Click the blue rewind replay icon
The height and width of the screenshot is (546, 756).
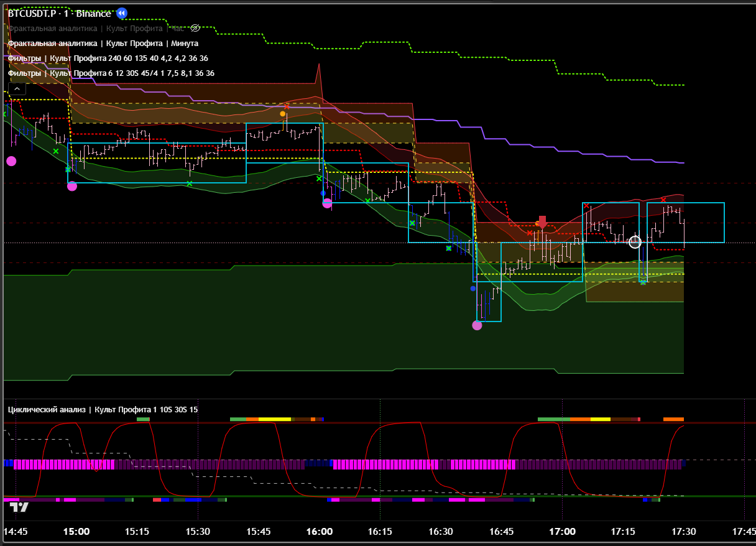tap(122, 13)
